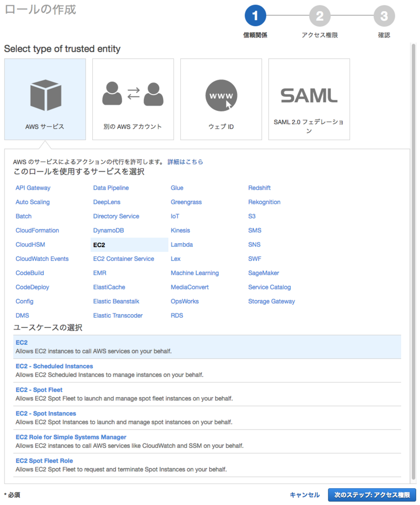The image size is (420, 505).
Task: Choose EC2 Container Service
Action: tap(124, 258)
